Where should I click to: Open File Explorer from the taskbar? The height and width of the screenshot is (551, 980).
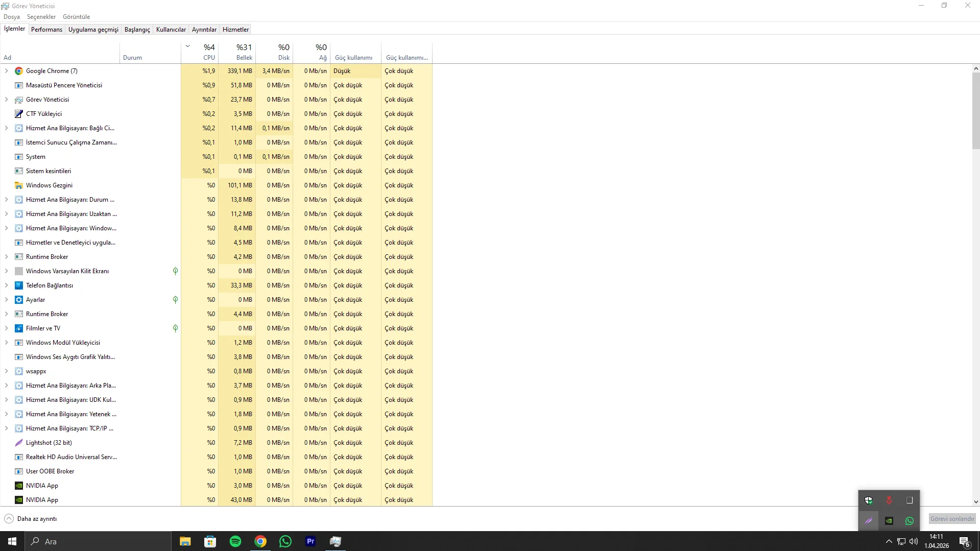[185, 541]
